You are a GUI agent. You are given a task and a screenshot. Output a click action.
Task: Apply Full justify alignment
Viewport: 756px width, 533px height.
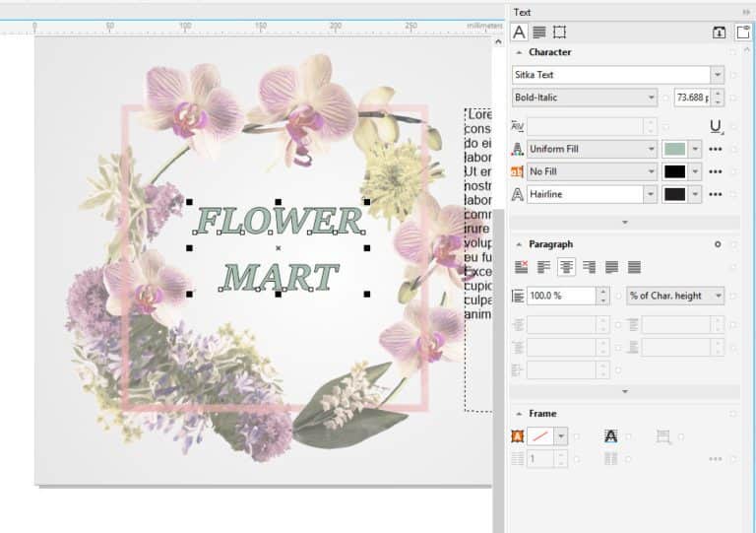pos(612,267)
